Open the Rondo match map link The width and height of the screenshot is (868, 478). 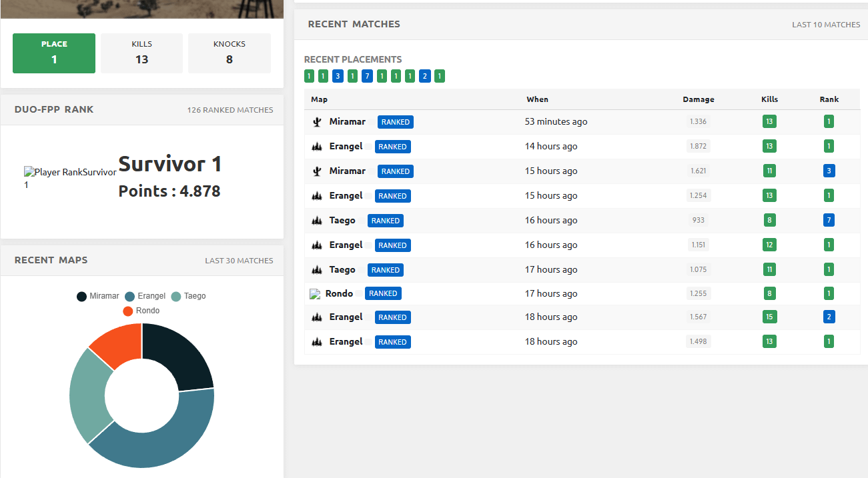point(339,293)
